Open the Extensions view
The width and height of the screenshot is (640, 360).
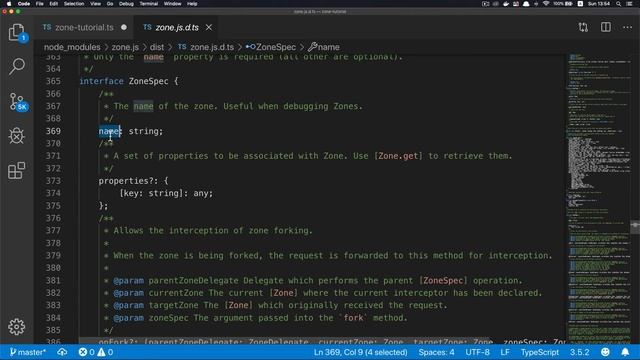(16, 170)
